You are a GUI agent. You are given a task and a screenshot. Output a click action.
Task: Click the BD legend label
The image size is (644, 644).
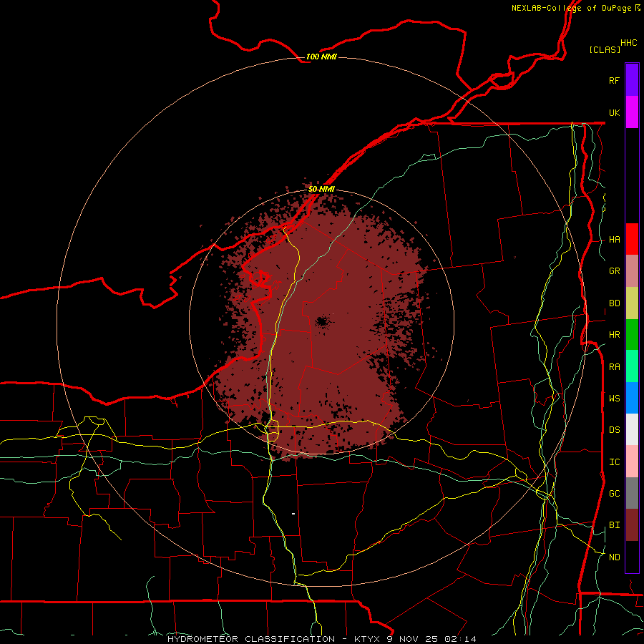[x=614, y=303]
